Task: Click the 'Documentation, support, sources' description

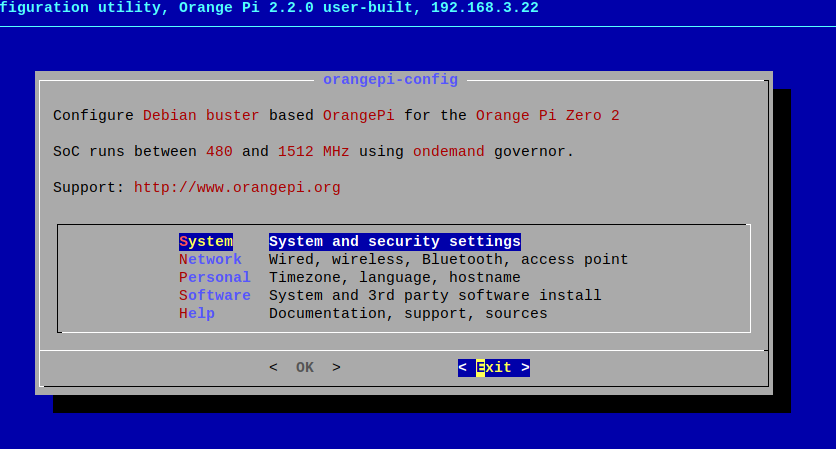Action: (408, 313)
